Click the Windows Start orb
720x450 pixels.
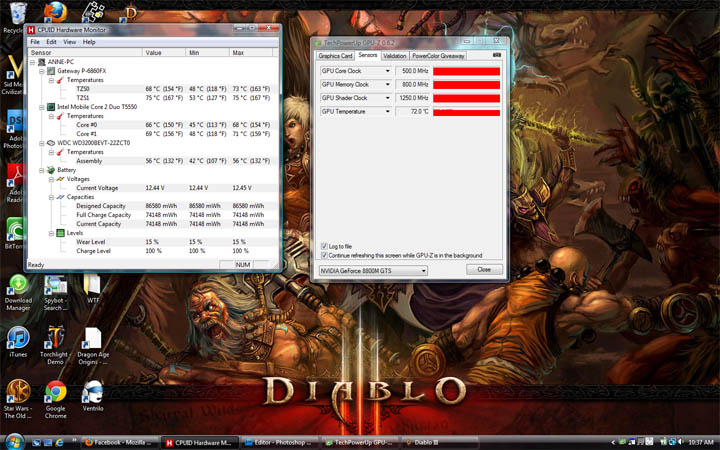pos(14,442)
